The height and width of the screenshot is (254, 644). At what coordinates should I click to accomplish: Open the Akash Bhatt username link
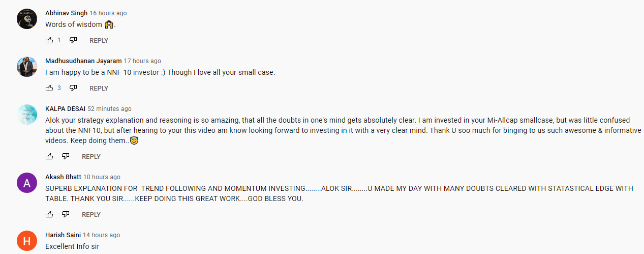point(63,177)
